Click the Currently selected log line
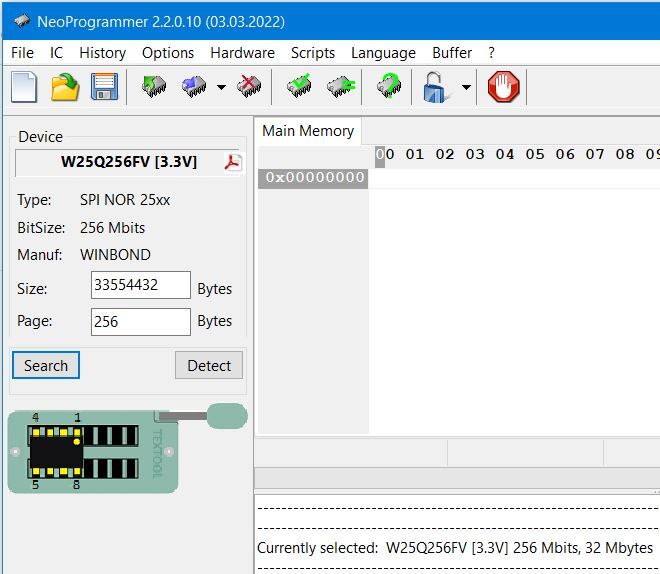Viewport: 660px width, 574px height. (455, 548)
